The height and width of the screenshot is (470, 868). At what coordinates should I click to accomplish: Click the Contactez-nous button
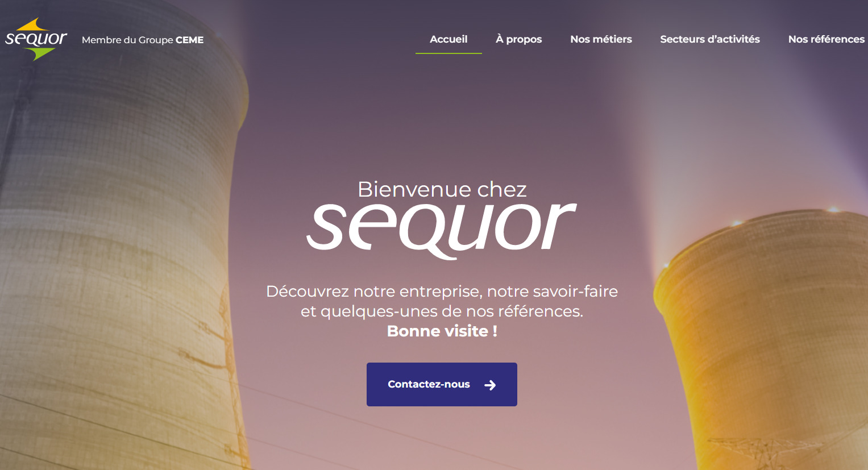click(442, 384)
